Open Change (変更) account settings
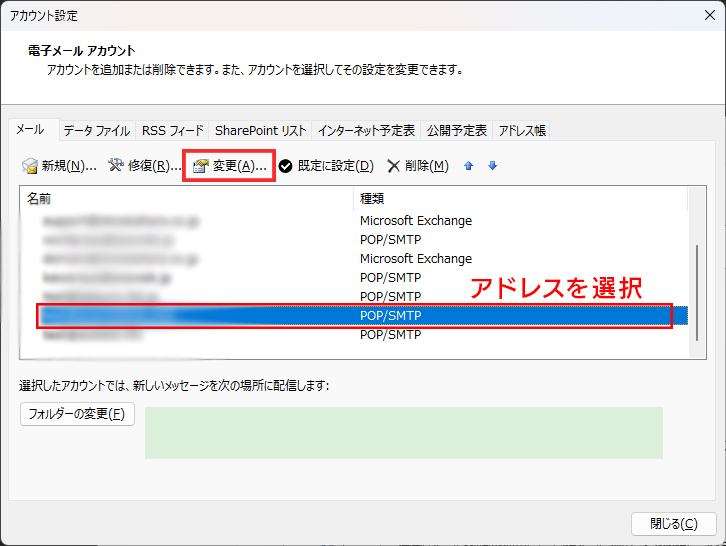The image size is (726, 546). (x=229, y=166)
